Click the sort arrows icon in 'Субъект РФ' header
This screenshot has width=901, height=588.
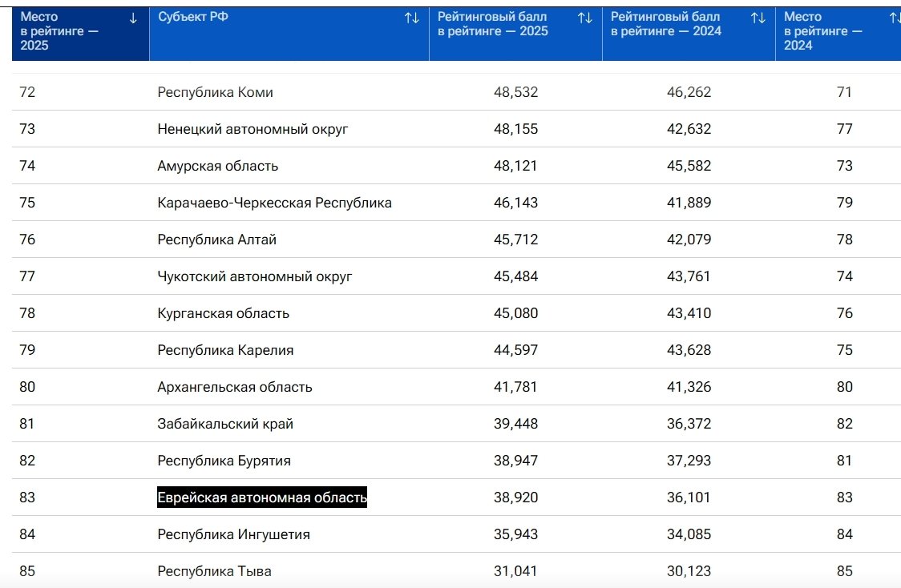(411, 18)
